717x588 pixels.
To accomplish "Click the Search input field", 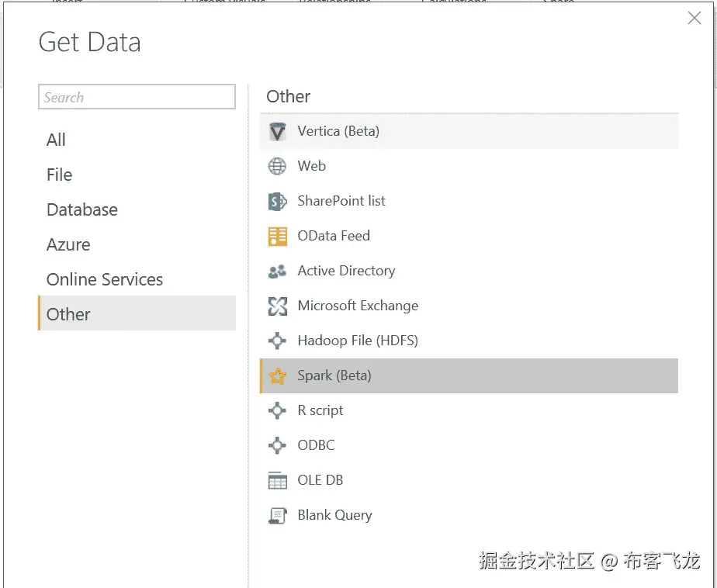I will point(137,97).
